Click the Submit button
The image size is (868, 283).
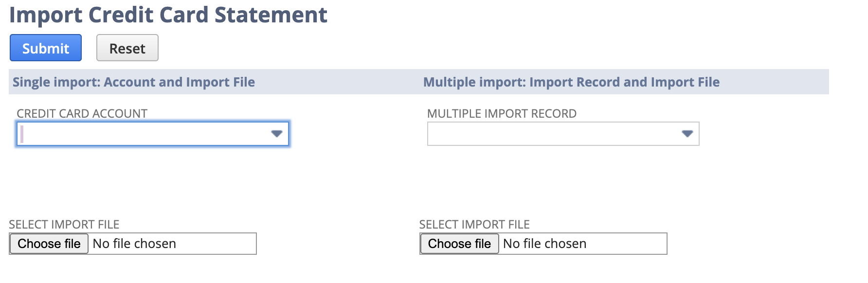[x=45, y=48]
